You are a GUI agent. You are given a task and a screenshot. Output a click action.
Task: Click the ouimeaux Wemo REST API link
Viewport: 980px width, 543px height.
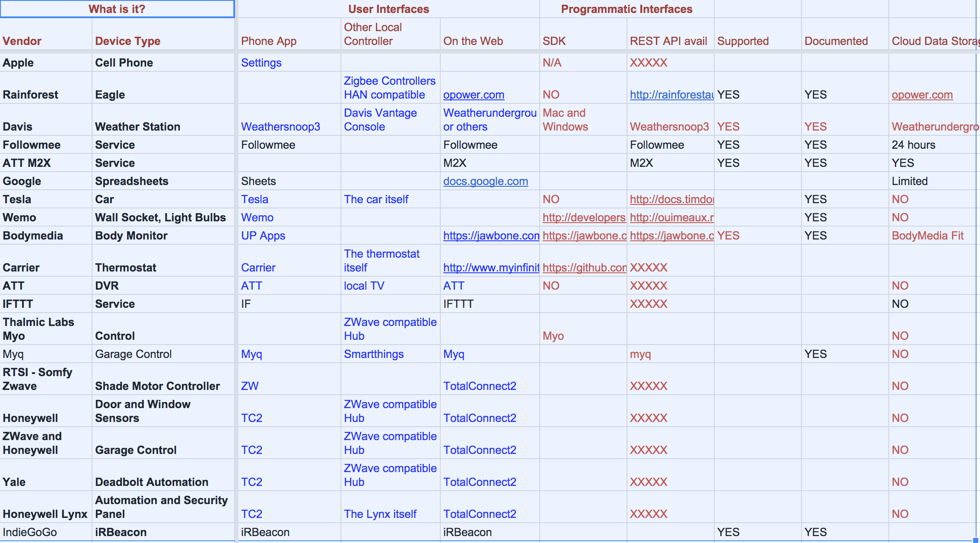coord(671,217)
